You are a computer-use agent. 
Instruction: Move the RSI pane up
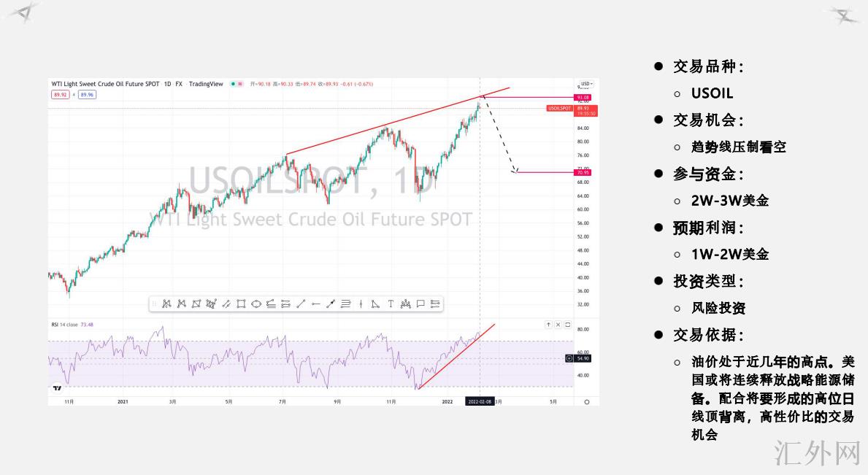coord(548,325)
